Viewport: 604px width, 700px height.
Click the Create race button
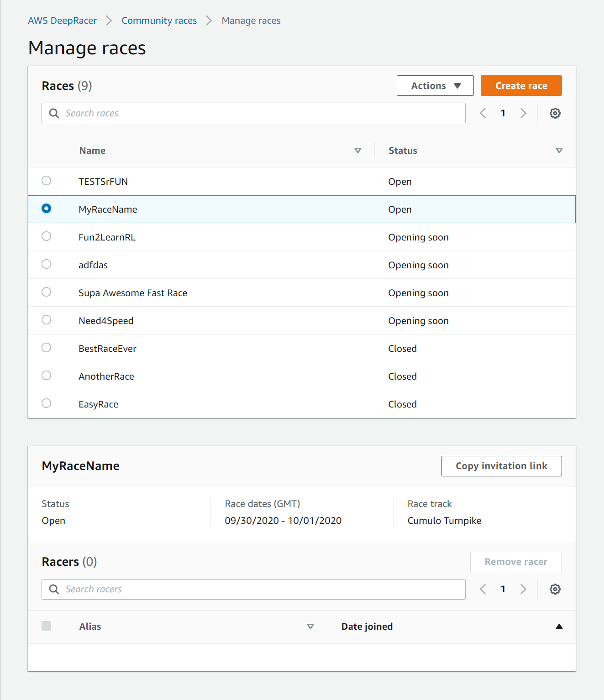click(521, 85)
